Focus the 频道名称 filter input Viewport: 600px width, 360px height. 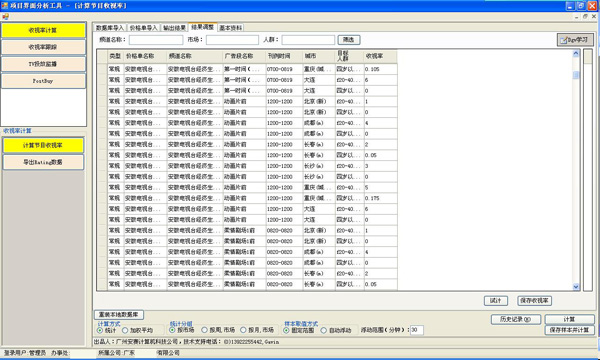156,40
